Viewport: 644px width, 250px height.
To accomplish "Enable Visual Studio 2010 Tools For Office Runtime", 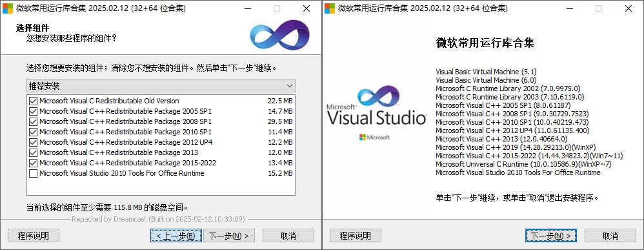I will click(x=34, y=174).
